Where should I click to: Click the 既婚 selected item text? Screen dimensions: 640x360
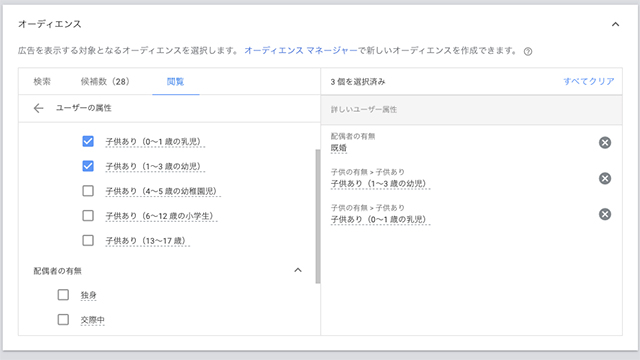point(338,148)
